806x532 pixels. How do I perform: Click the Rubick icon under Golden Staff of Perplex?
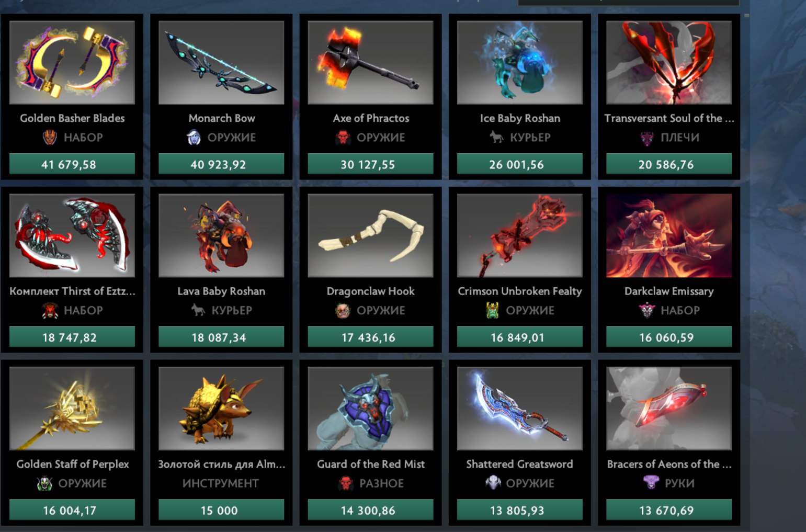44,483
